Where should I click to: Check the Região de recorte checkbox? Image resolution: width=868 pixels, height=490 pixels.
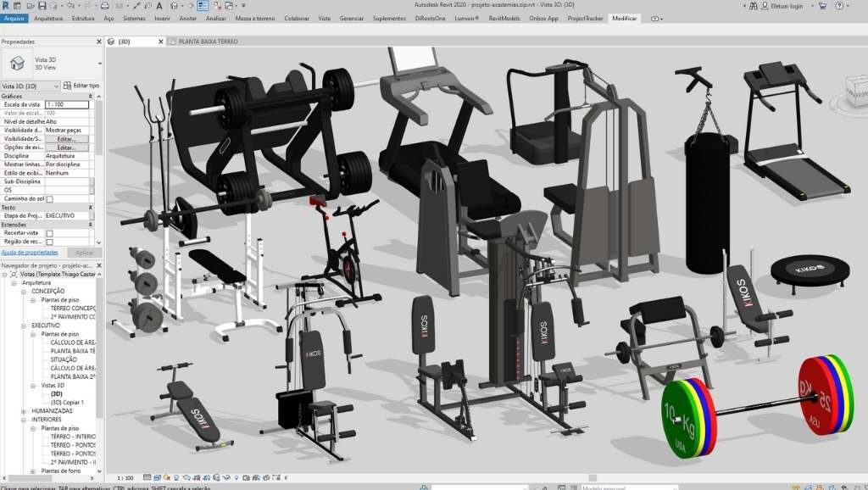(x=49, y=242)
